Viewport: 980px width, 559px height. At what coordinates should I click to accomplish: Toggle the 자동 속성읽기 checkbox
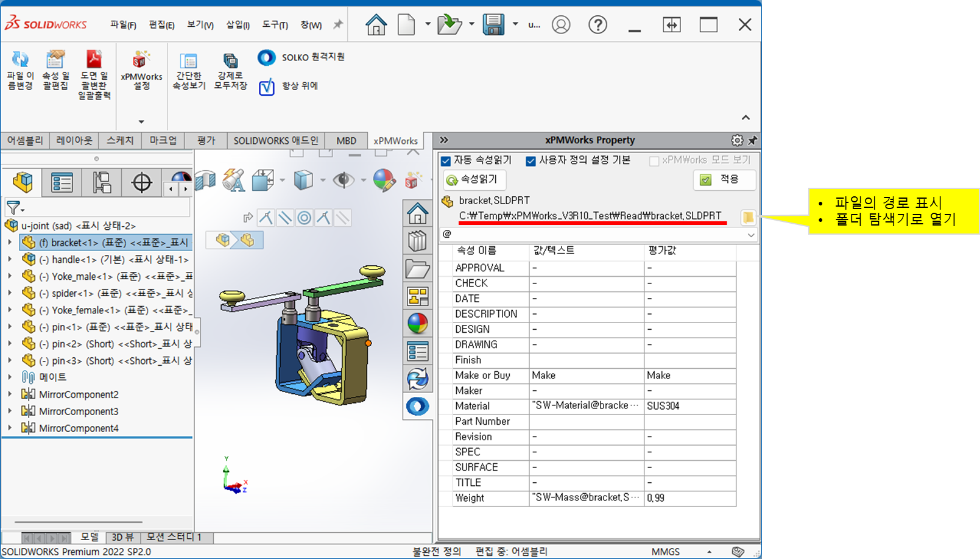(446, 161)
